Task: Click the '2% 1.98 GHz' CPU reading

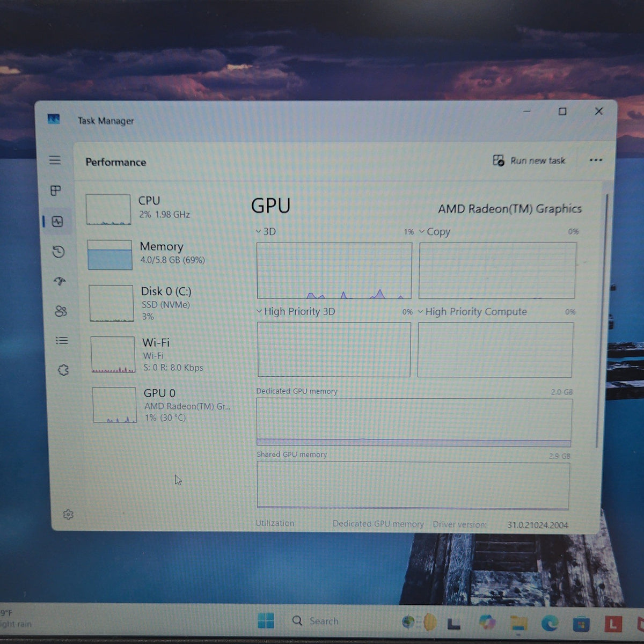Action: pos(164,214)
